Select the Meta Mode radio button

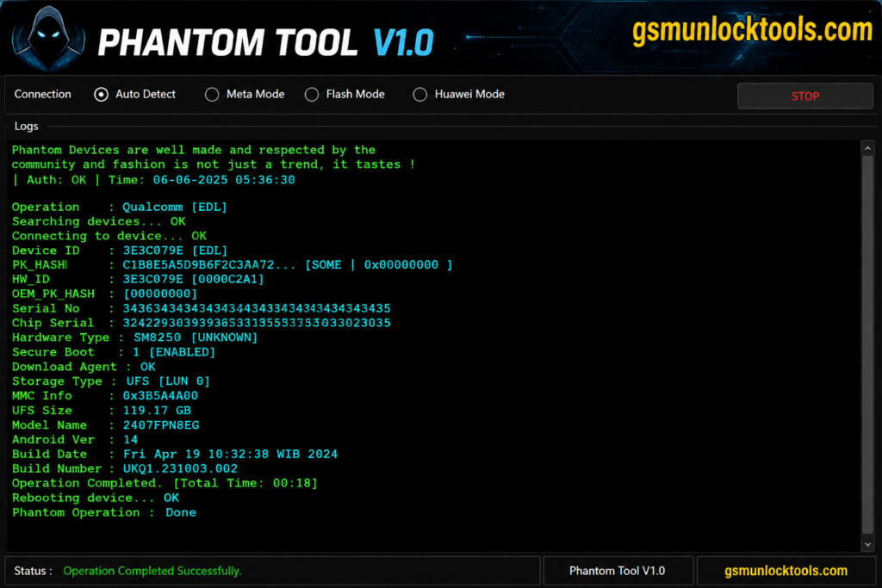click(x=212, y=95)
